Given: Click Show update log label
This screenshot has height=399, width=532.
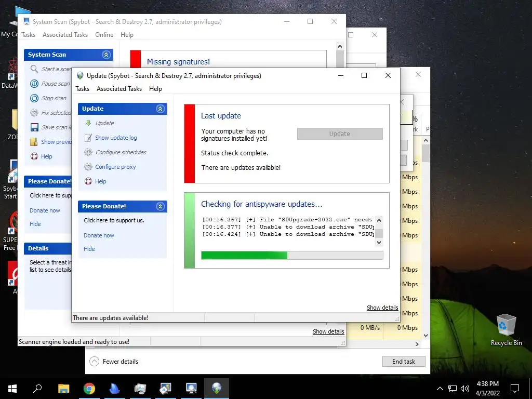Looking at the screenshot, I should pyautogui.click(x=116, y=137).
